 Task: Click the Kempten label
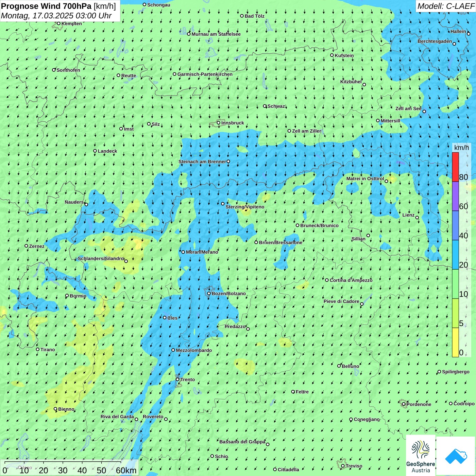[72, 23]
